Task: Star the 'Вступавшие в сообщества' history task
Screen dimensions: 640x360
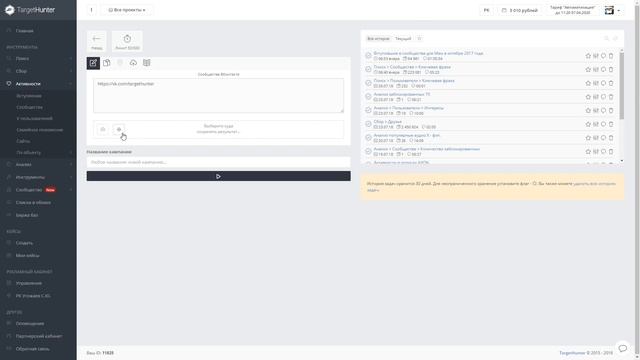Action: (588, 56)
